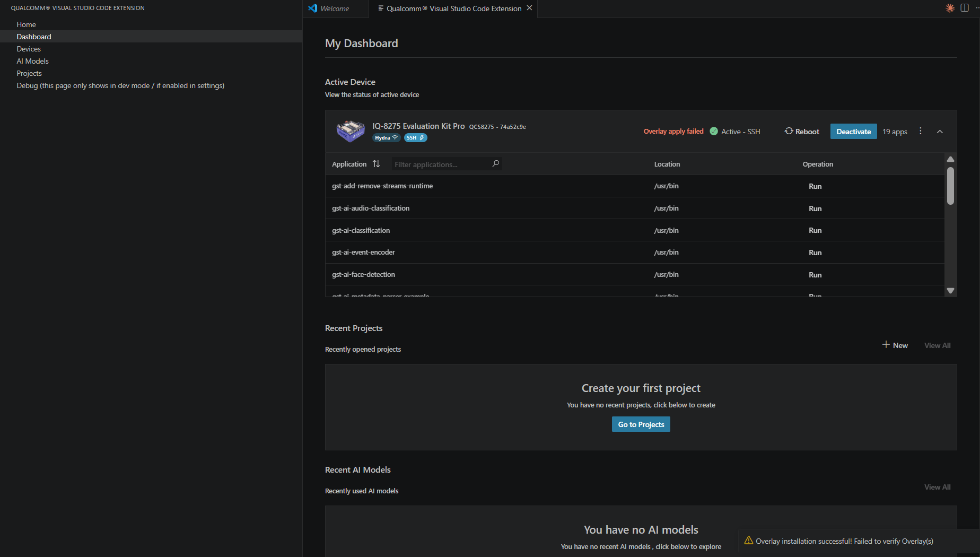The image size is (980, 557).
Task: Open Projects from the sidebar
Action: pyautogui.click(x=29, y=73)
